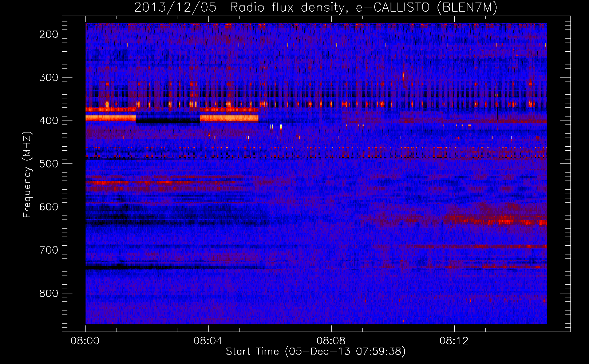Select the 'e-CALLISTO (BLEN7M)' instrument label in title
Image resolution: width=589 pixels, height=364 pixels.
click(426, 8)
